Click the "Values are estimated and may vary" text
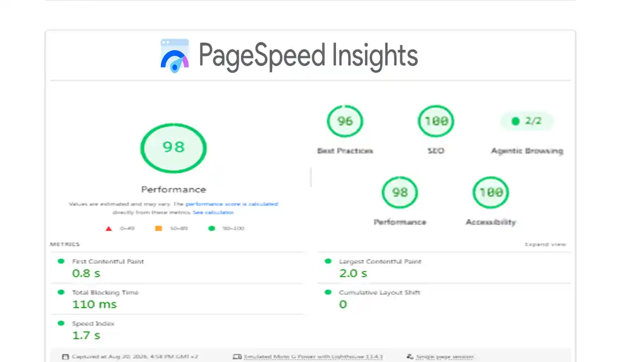The image size is (644, 362). [120, 204]
